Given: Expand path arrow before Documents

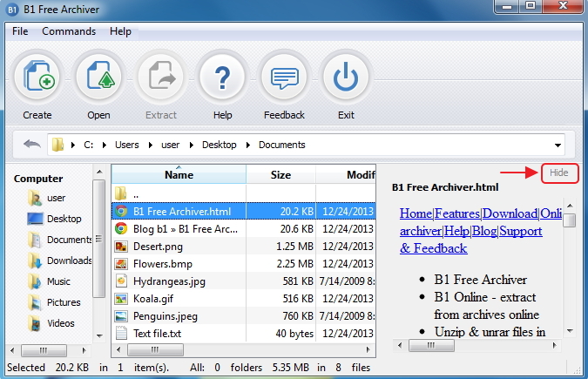Looking at the screenshot, I should 248,145.
